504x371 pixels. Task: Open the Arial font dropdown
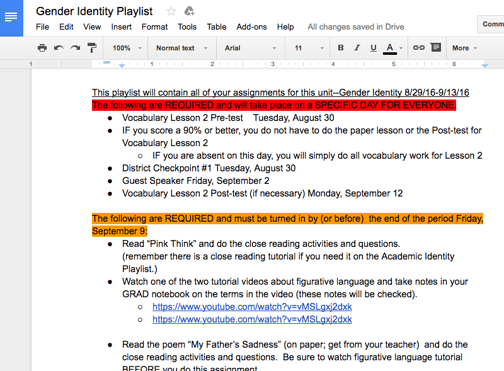click(x=250, y=48)
